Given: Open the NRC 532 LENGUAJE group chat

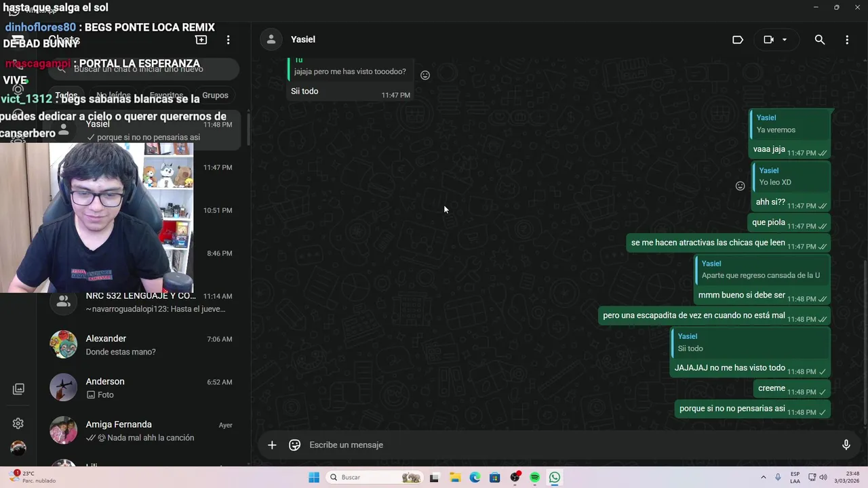Looking at the screenshot, I should (141, 302).
